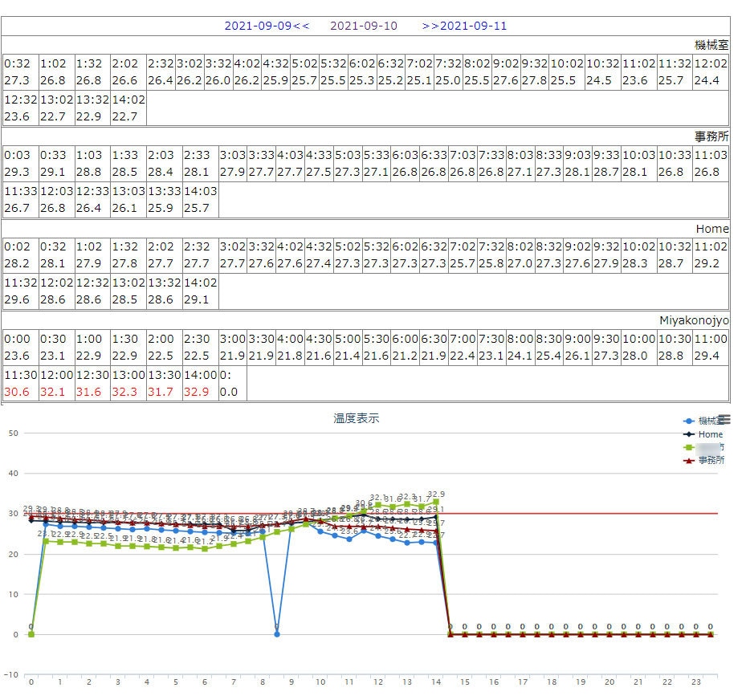This screenshot has width=746, height=700.
Task: Select the 9:33 cell showing 28.7 in 事務所
Action: click(606, 163)
